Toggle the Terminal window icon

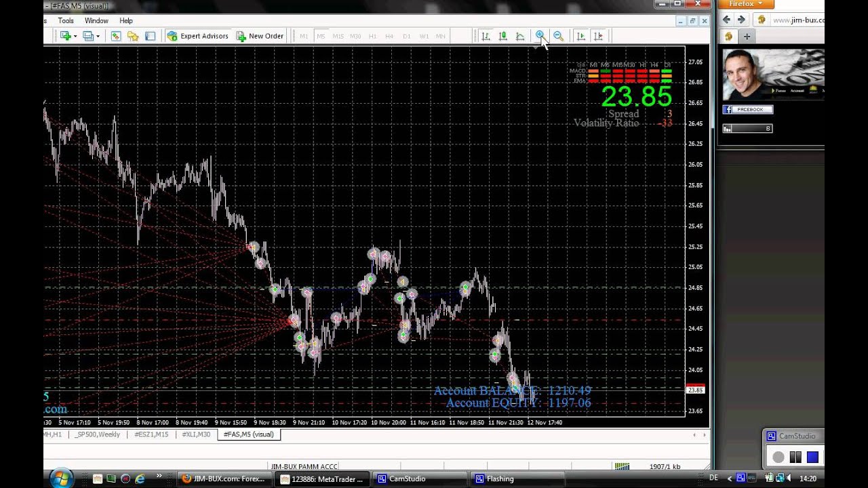point(150,36)
